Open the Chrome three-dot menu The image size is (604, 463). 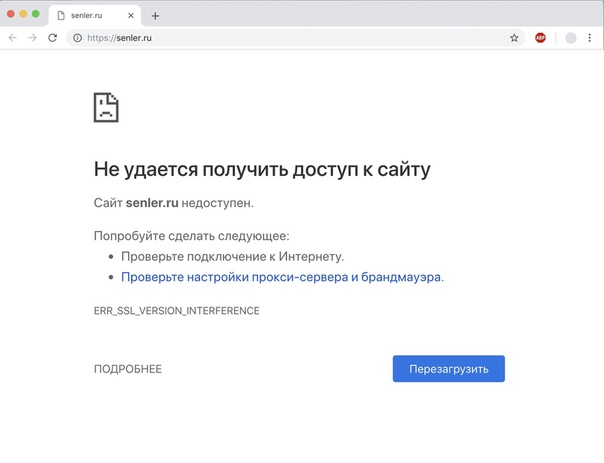pyautogui.click(x=590, y=38)
